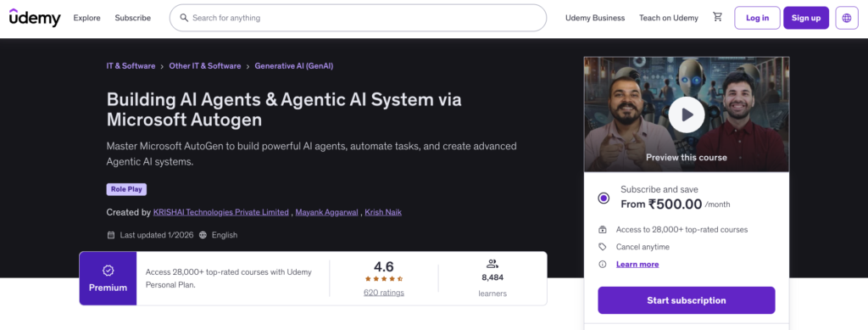Click the Role Play badge

click(126, 189)
